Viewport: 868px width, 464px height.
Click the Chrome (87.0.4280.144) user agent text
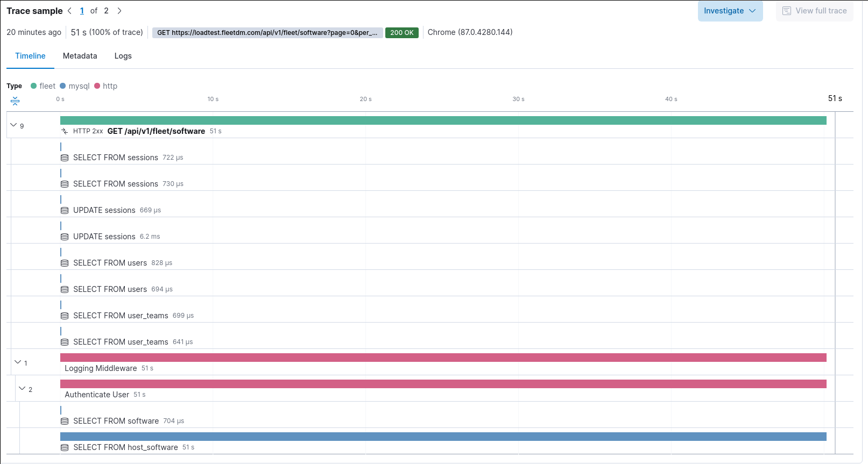point(470,32)
